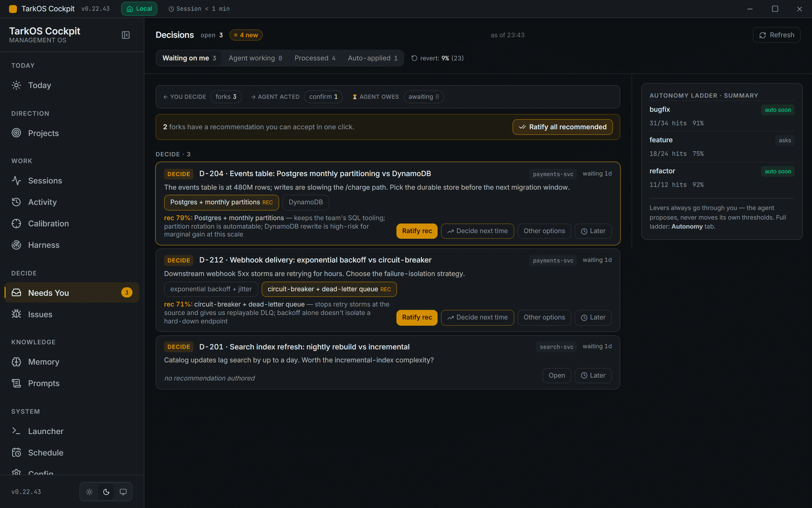Click Ratify all recommended
This screenshot has height=508, width=812.
tap(562, 127)
